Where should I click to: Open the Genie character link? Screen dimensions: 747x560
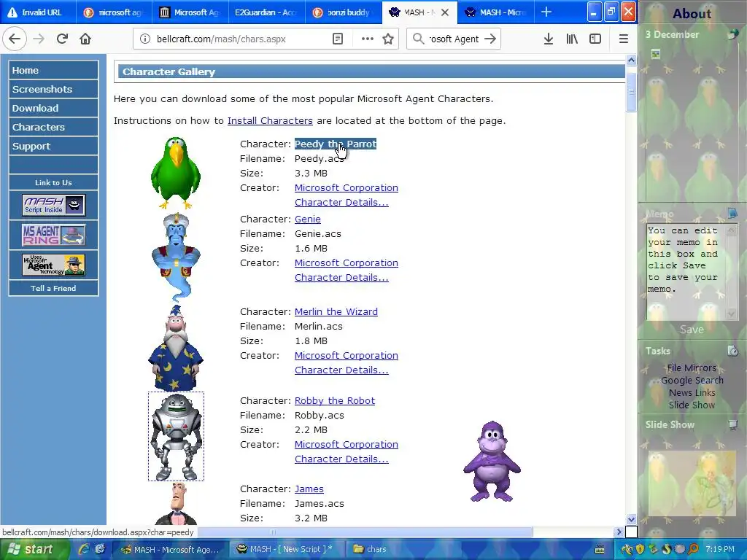(308, 219)
